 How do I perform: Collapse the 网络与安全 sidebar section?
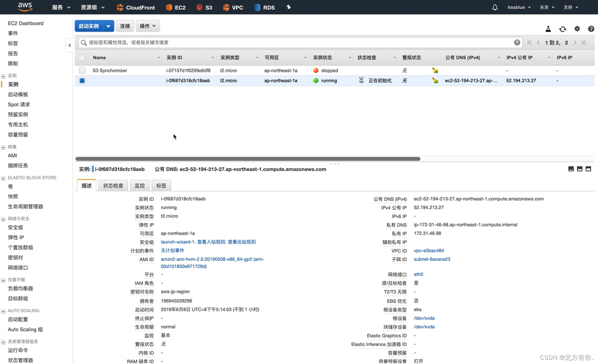point(3,219)
